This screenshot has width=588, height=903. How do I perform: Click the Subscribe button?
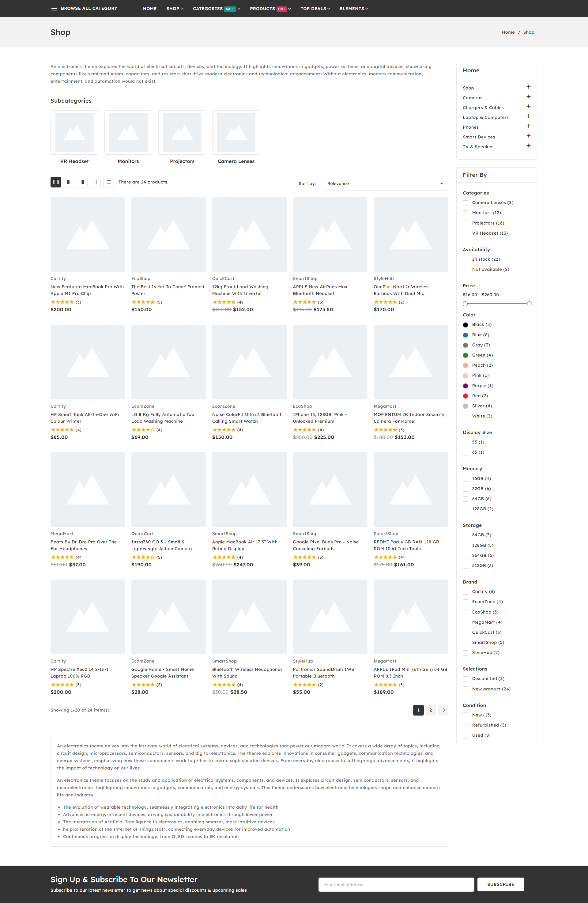(x=501, y=884)
